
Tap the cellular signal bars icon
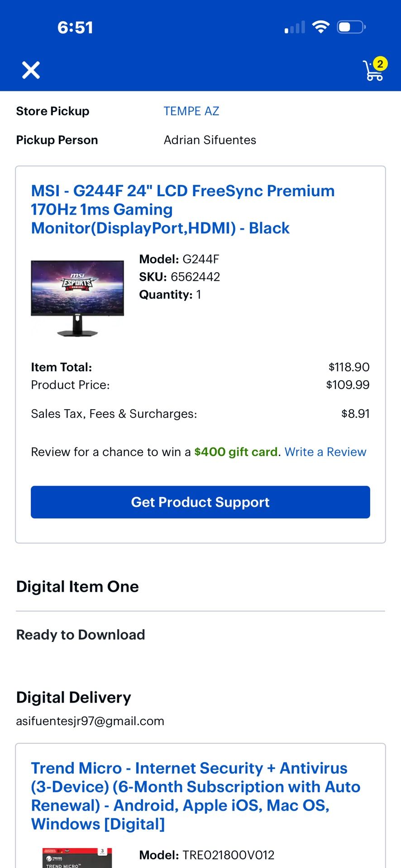click(295, 28)
